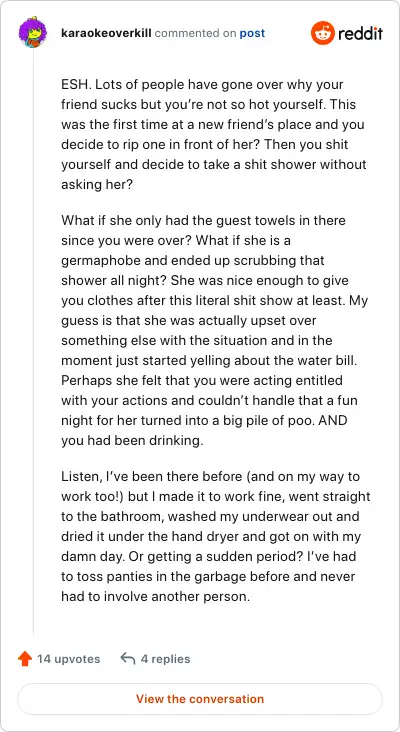The width and height of the screenshot is (400, 732).
Task: Click the paragraph starting 'Listen, I've been there'
Action: click(x=216, y=536)
